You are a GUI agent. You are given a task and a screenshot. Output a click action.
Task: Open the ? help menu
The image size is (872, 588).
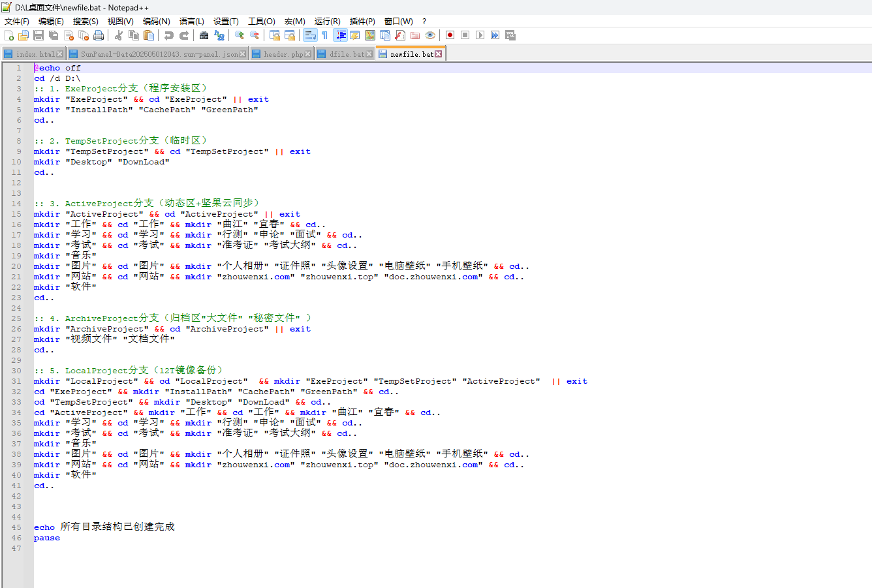(424, 21)
